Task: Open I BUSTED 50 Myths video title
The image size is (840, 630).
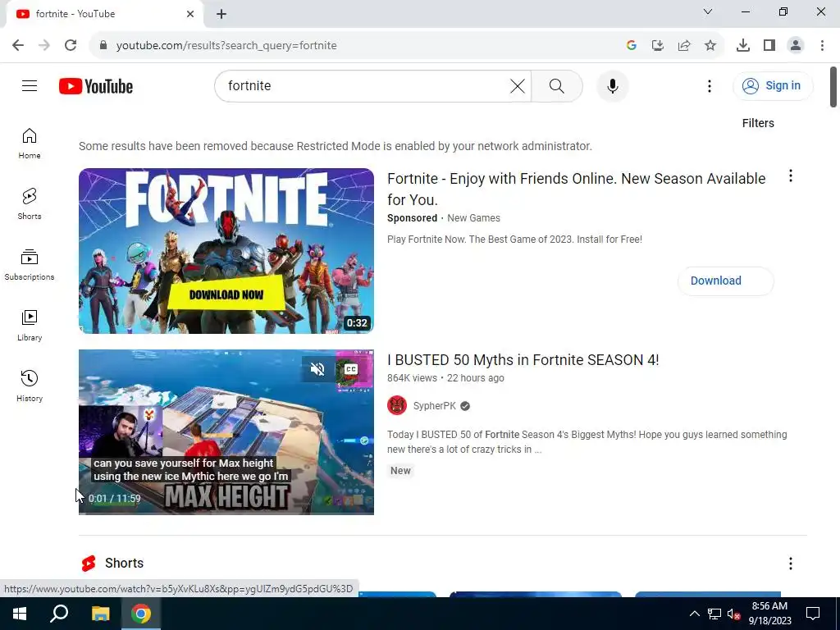Action: pyautogui.click(x=523, y=360)
